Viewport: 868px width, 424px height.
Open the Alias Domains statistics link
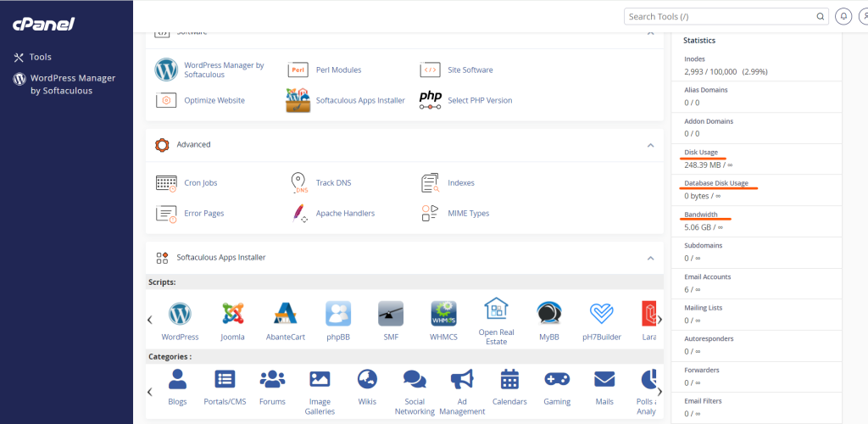click(706, 90)
